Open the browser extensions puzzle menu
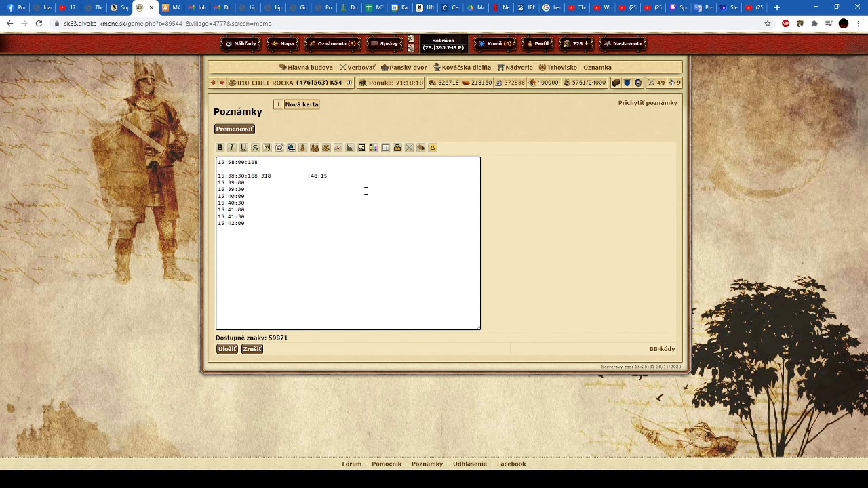This screenshot has height=488, width=868. tap(814, 23)
